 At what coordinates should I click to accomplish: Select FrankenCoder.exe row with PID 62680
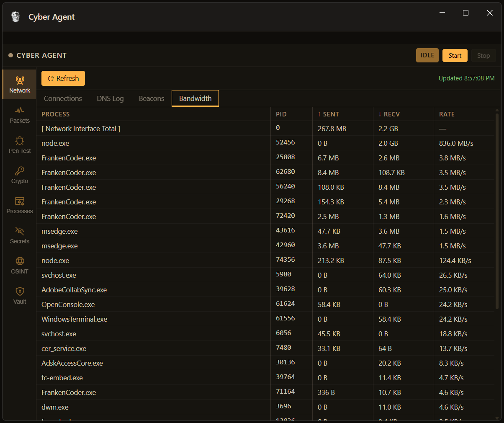(265, 173)
